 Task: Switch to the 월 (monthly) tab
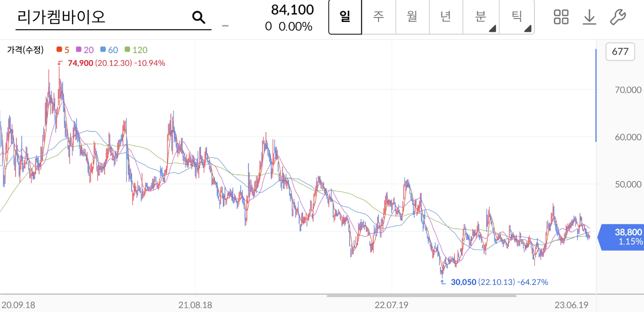412,17
